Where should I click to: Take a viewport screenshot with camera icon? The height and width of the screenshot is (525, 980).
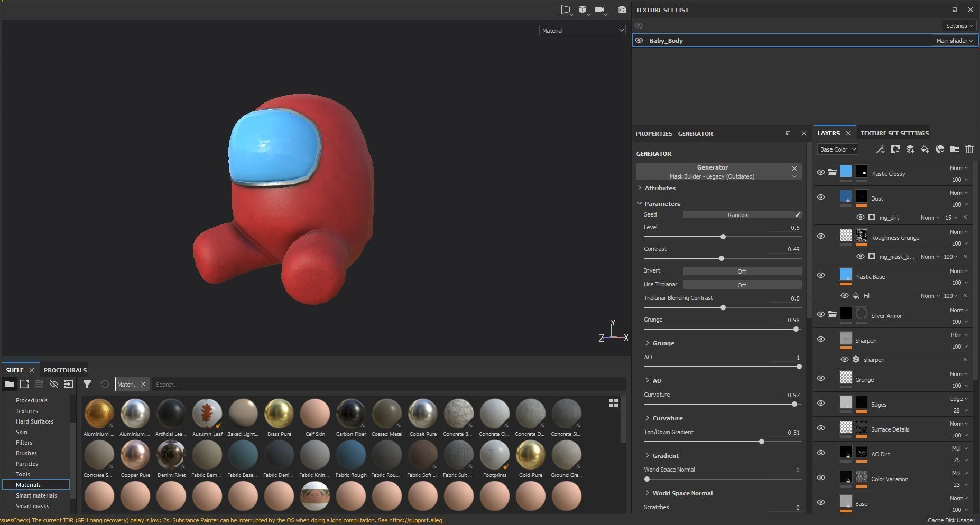(x=622, y=10)
